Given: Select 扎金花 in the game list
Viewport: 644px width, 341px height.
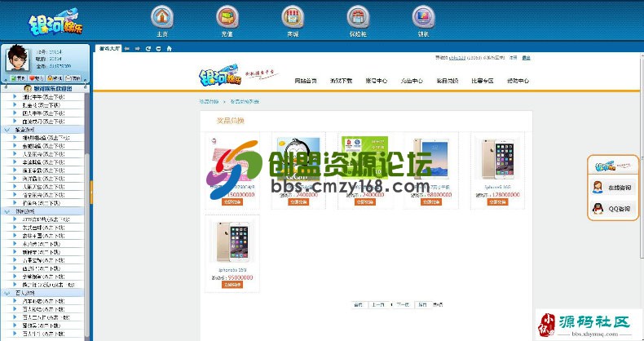Looking at the screenshot, I should 42,105.
